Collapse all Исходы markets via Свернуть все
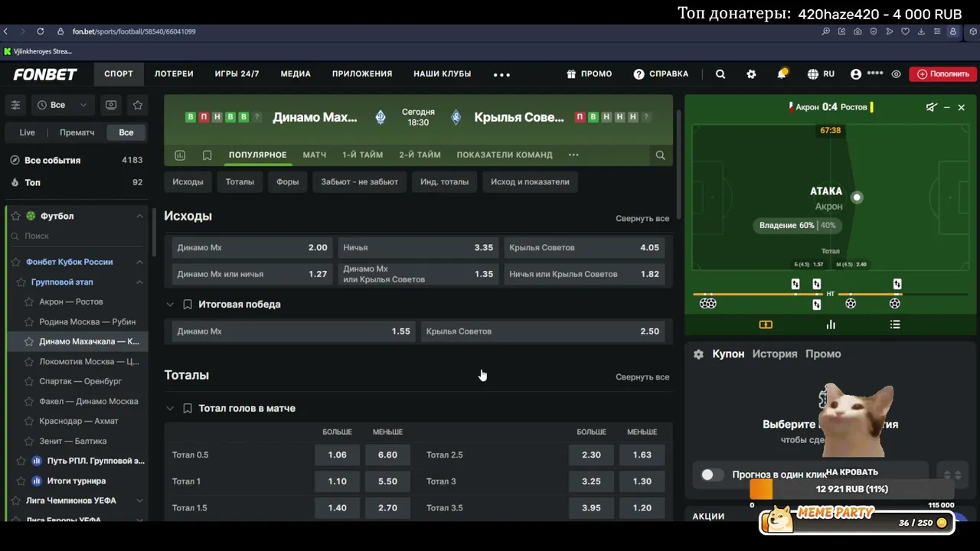The height and width of the screenshot is (551, 980). point(642,219)
